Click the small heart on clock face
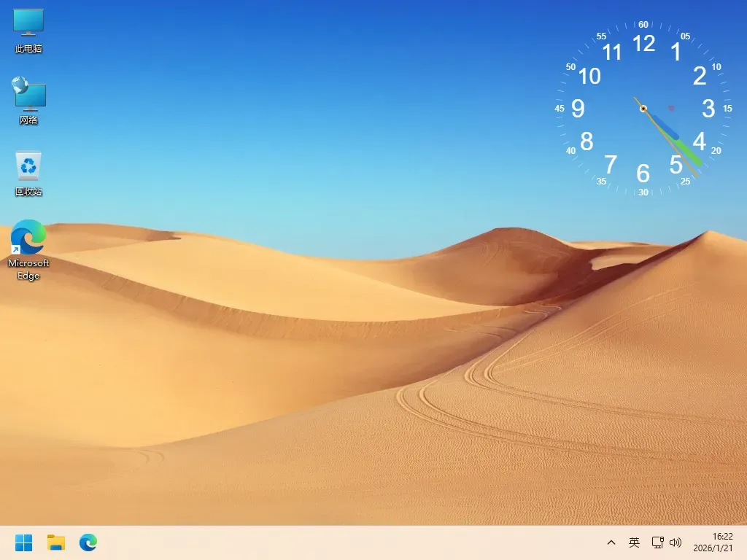The width and height of the screenshot is (747, 560). coord(671,108)
